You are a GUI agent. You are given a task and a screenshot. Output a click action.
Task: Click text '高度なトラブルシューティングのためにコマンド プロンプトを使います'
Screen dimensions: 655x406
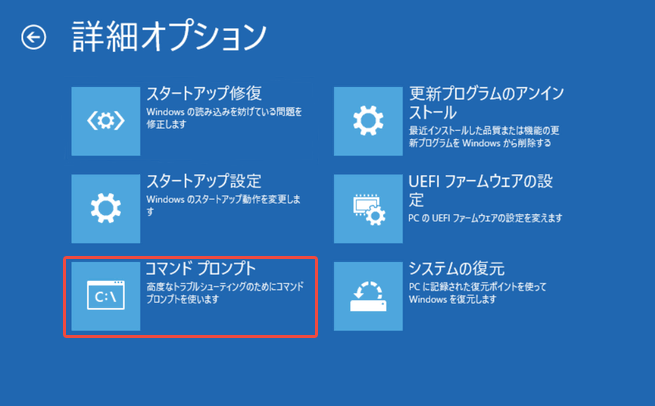[225, 293]
